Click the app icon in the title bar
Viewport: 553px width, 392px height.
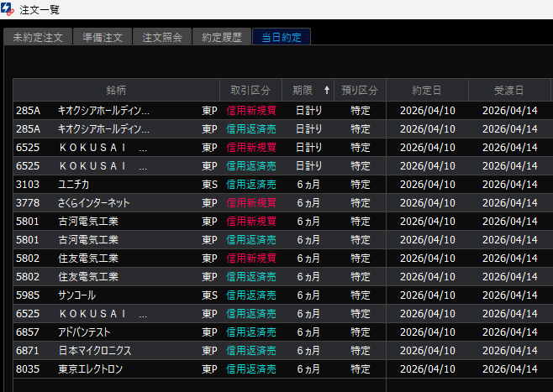8,8
